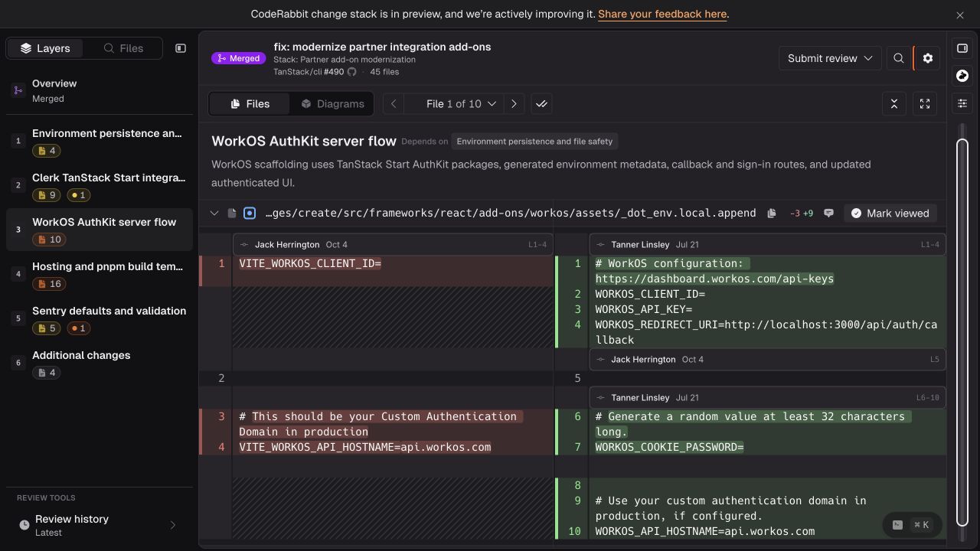
Task: Switch to the sidebar Files search tab
Action: coord(123,48)
